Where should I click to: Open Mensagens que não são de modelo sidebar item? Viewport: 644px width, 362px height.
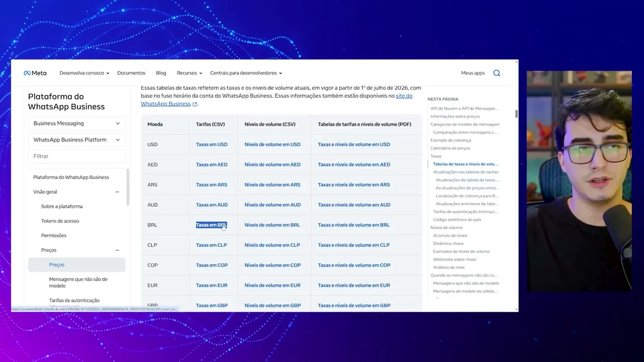[x=78, y=282]
